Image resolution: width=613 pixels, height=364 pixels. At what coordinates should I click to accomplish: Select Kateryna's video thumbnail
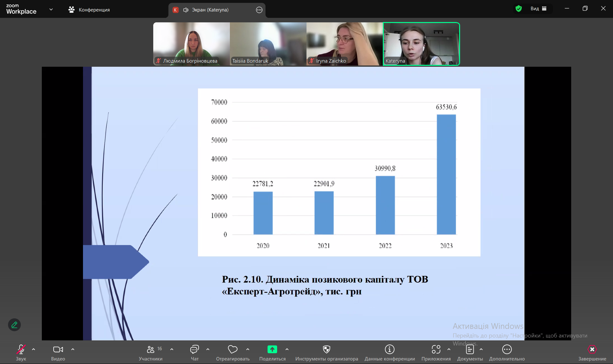pyautogui.click(x=421, y=44)
